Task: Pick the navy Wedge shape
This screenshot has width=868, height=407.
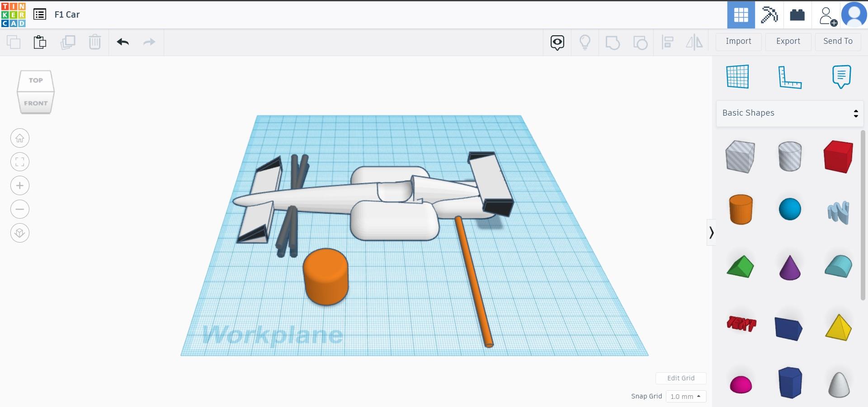Action: point(788,328)
